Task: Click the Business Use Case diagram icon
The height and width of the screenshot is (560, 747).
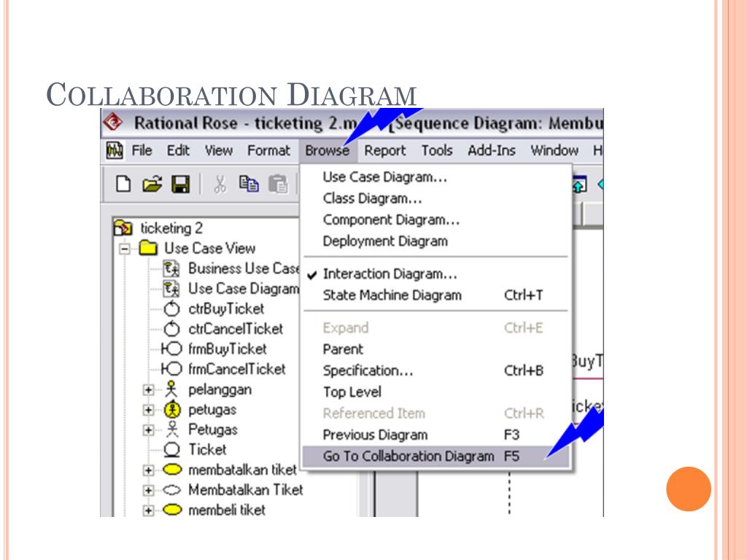Action: [171, 268]
